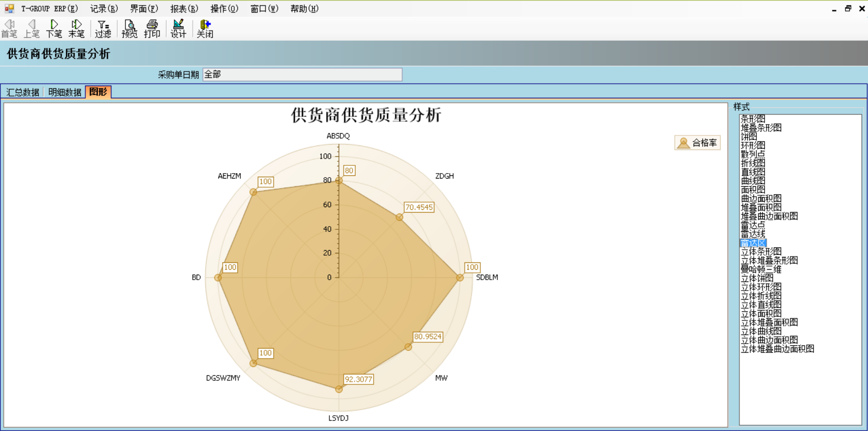868x431 pixels.
Task: Choose 堆叠曲边面积图 chart style
Action: 769,216
